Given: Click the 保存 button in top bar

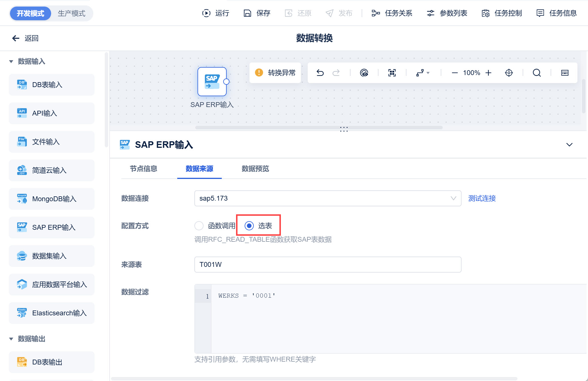Looking at the screenshot, I should [257, 13].
